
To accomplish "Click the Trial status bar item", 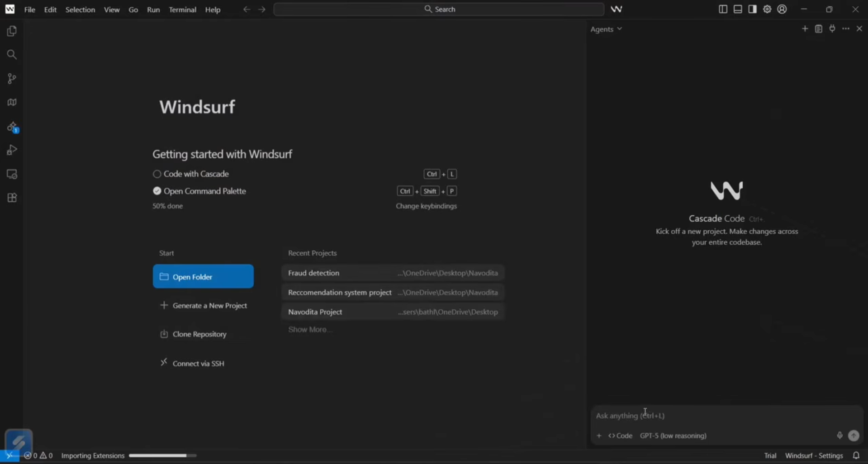I will pyautogui.click(x=770, y=456).
